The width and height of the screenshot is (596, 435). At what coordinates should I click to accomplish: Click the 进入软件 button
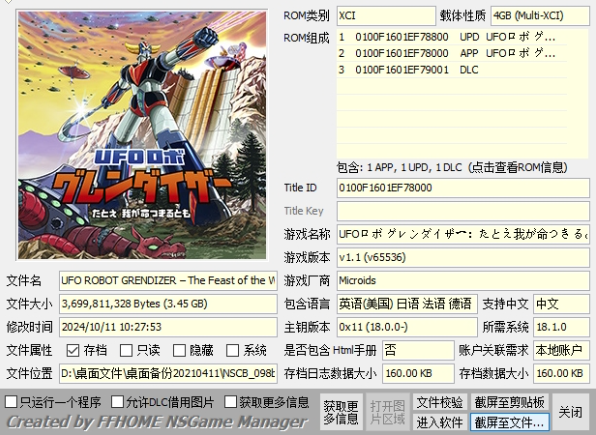click(x=440, y=422)
